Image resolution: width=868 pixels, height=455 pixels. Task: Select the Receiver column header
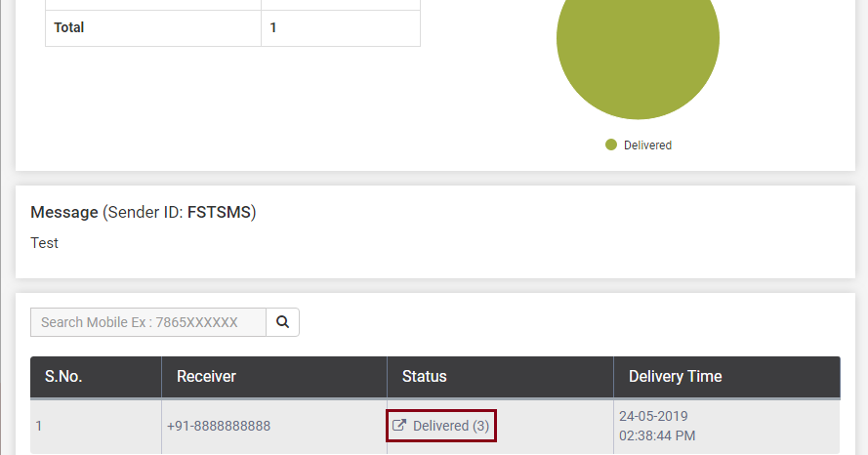tap(274, 377)
